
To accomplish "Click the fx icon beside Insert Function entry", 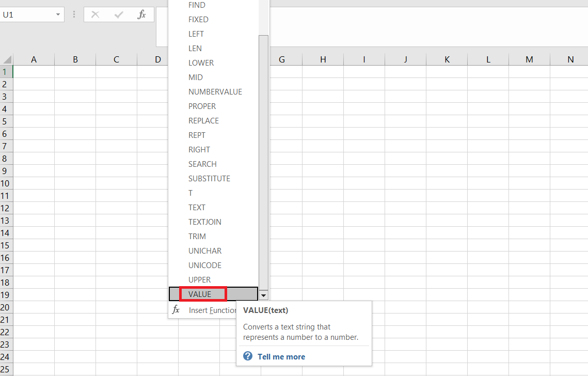I will (176, 310).
